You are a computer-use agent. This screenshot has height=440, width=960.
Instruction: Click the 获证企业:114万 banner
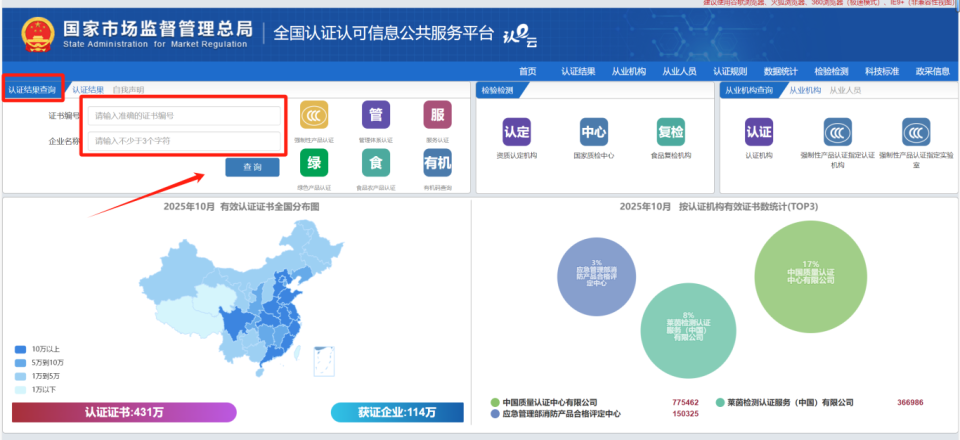point(397,412)
